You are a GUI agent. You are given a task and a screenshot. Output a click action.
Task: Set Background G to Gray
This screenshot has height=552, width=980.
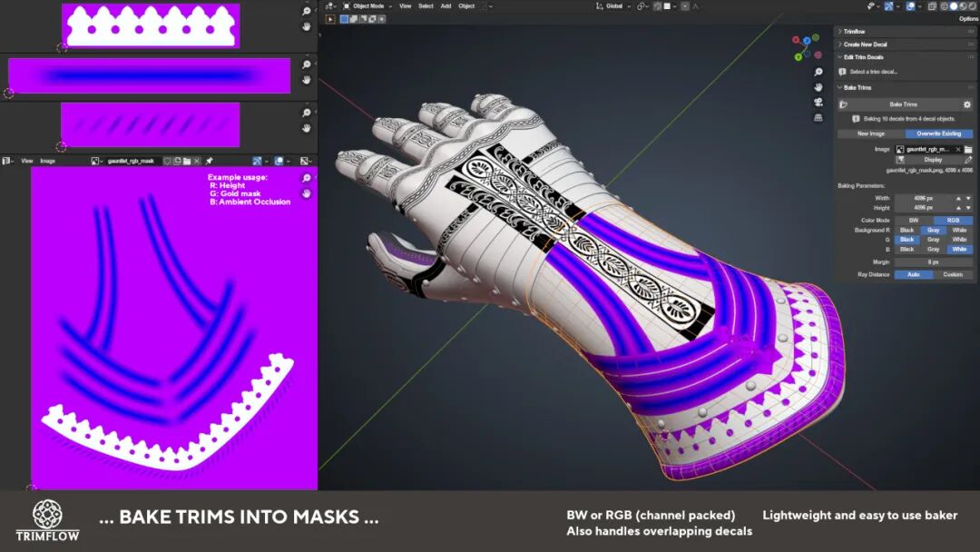pos(933,240)
